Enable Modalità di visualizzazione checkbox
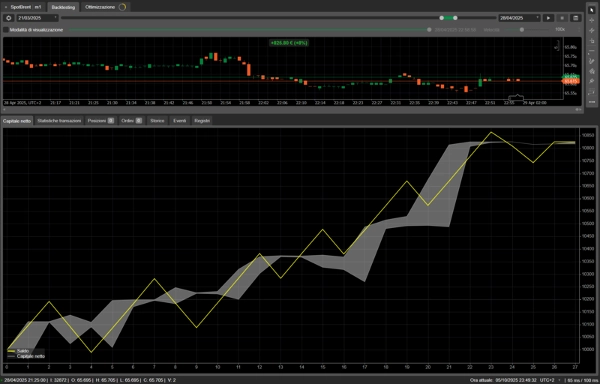Screen dimensions: 600x384 click(x=6, y=29)
